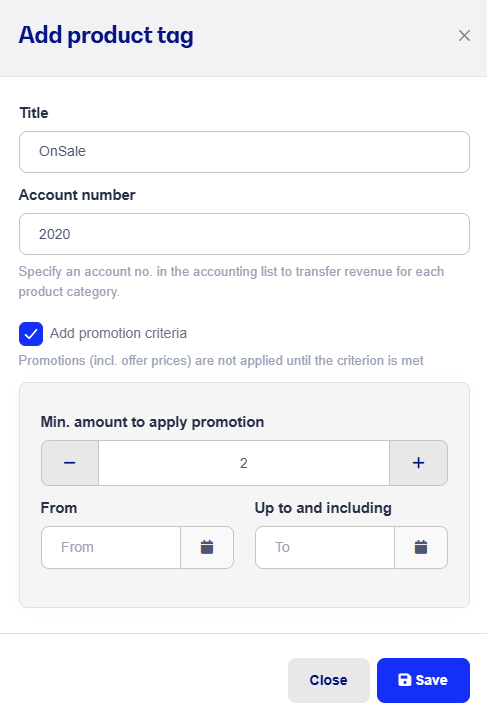The height and width of the screenshot is (720, 487).
Task: Decrease minimum amount with the minus button
Action: (x=70, y=463)
